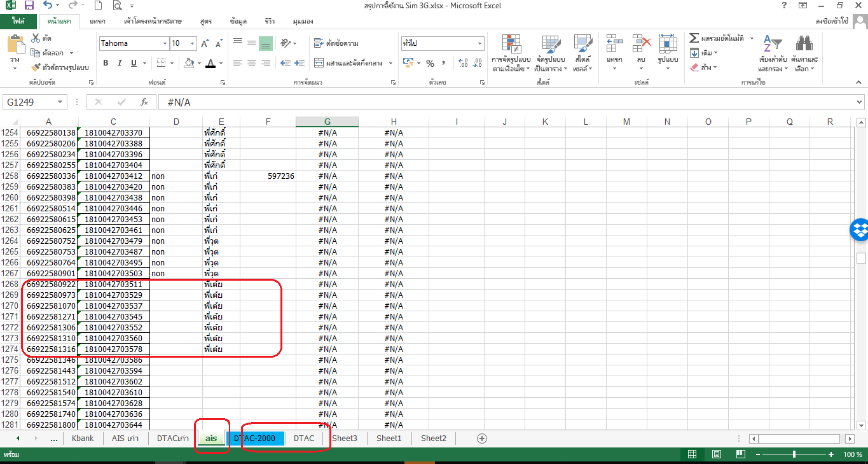Click the accounting number format icon
Image resolution: width=868 pixels, height=464 pixels.
408,63
